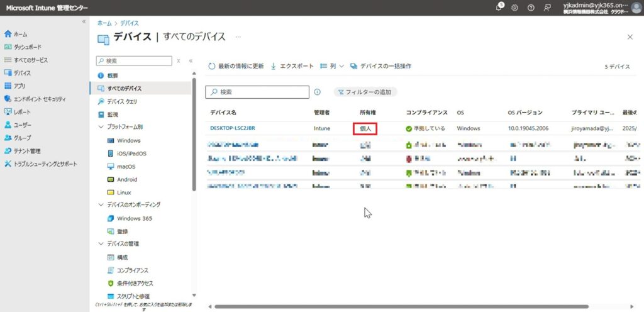Click 最新の情報に更新 refresh button
This screenshot has height=312, width=644.
[x=236, y=66]
